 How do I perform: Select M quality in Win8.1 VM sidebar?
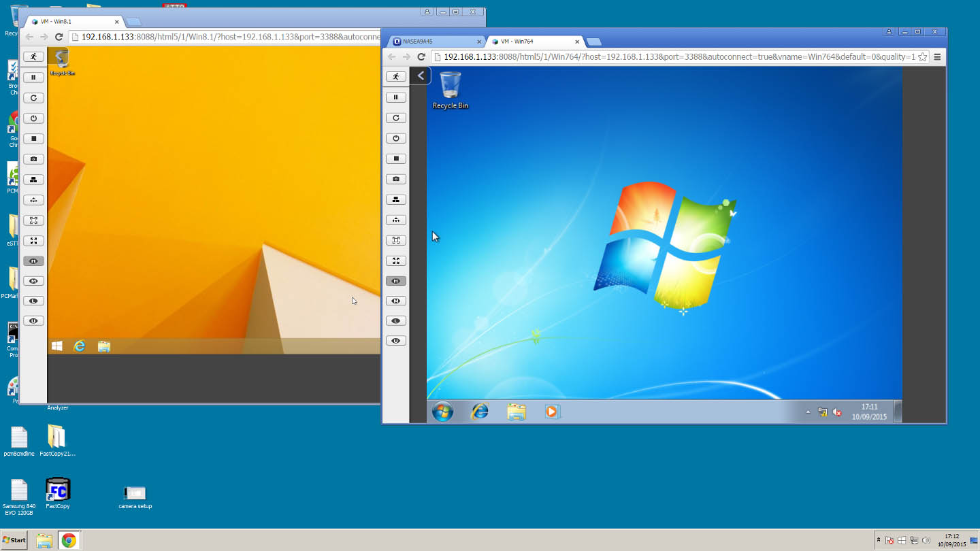coord(33,281)
